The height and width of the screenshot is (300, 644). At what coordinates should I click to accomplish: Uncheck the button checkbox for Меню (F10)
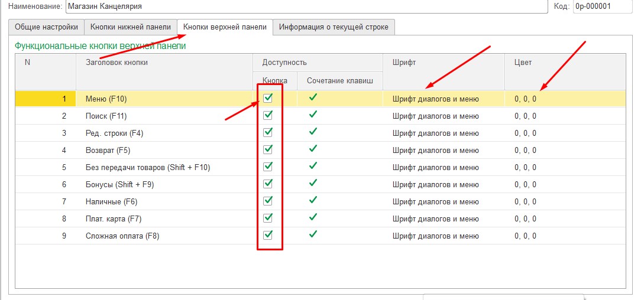(268, 98)
